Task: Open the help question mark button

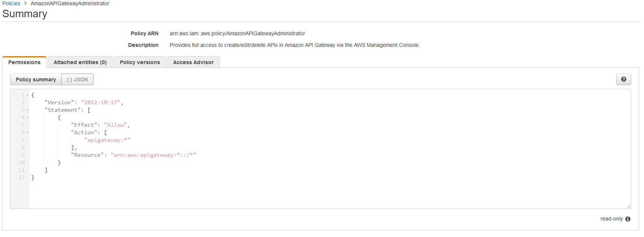Action: (x=623, y=79)
